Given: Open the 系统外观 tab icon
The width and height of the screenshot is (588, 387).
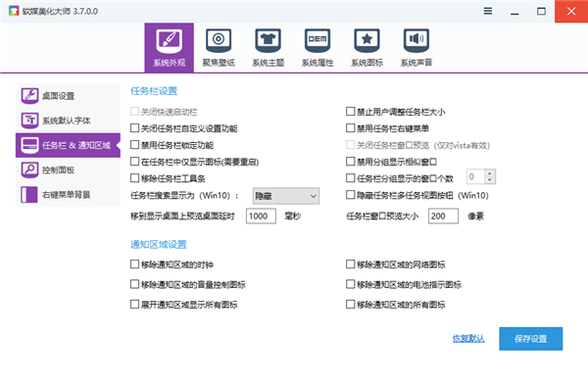Looking at the screenshot, I should pos(170,41).
